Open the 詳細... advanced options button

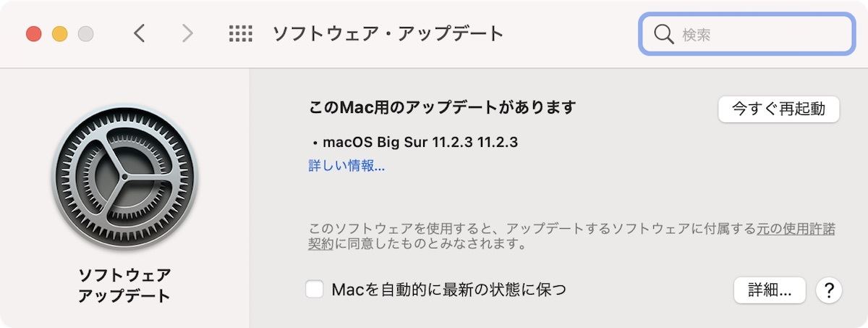click(x=770, y=290)
